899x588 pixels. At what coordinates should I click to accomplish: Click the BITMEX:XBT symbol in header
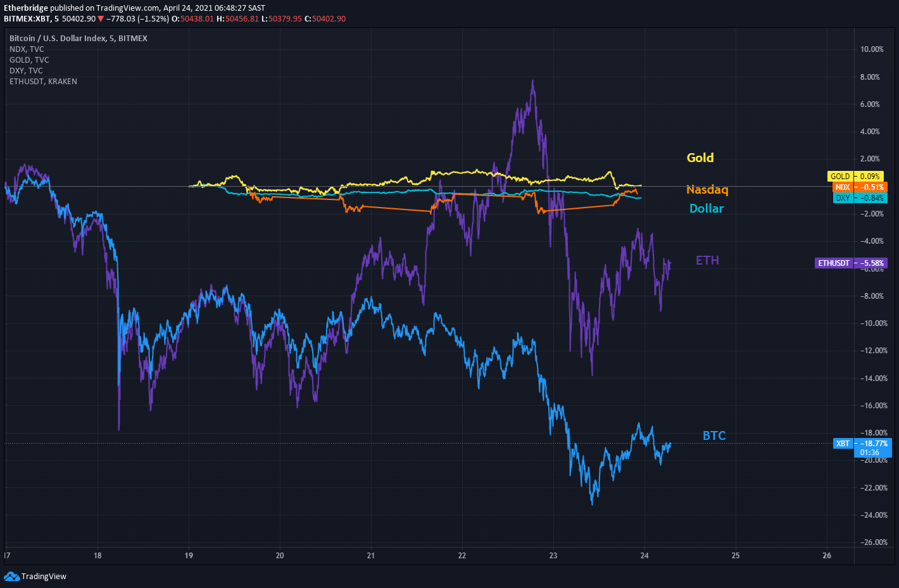pos(27,19)
